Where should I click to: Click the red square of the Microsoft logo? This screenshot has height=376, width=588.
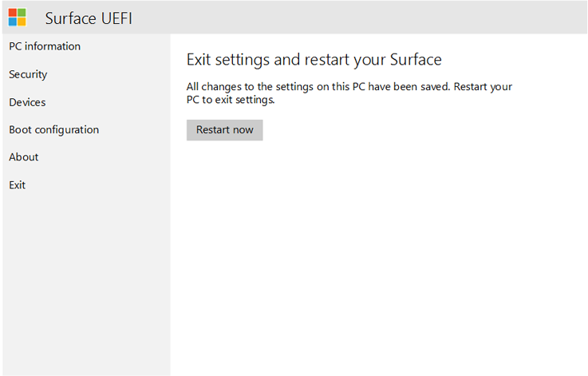pos(13,12)
